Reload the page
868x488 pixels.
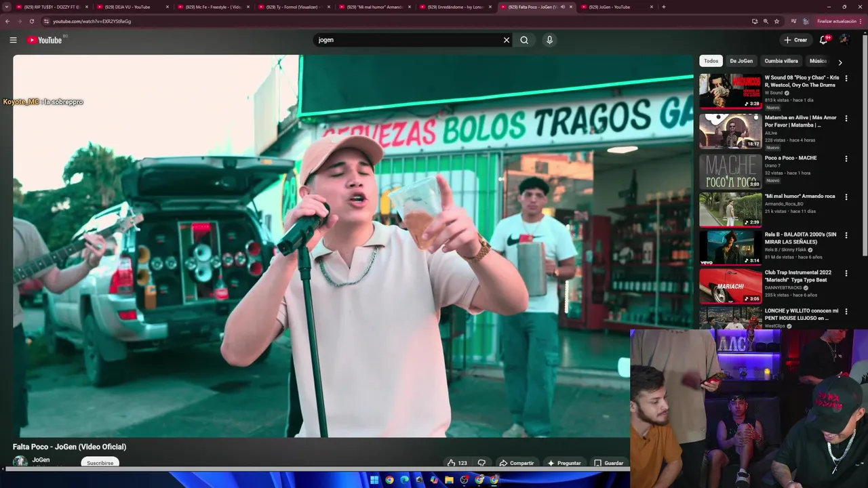31,21
